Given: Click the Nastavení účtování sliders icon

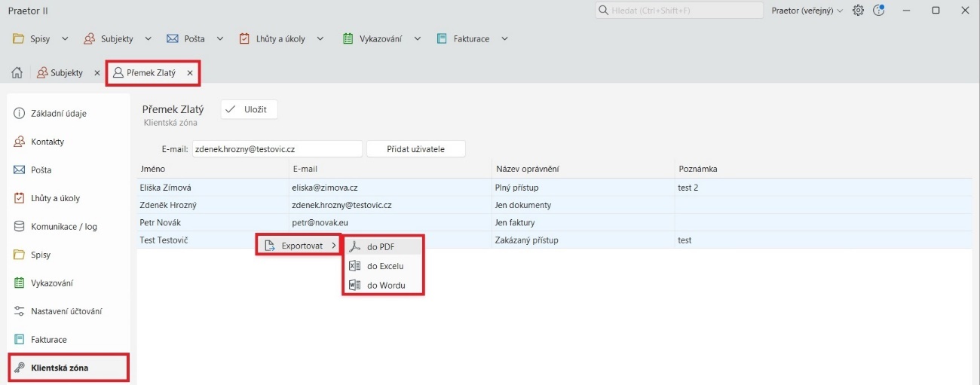Looking at the screenshot, I should pyautogui.click(x=20, y=311).
